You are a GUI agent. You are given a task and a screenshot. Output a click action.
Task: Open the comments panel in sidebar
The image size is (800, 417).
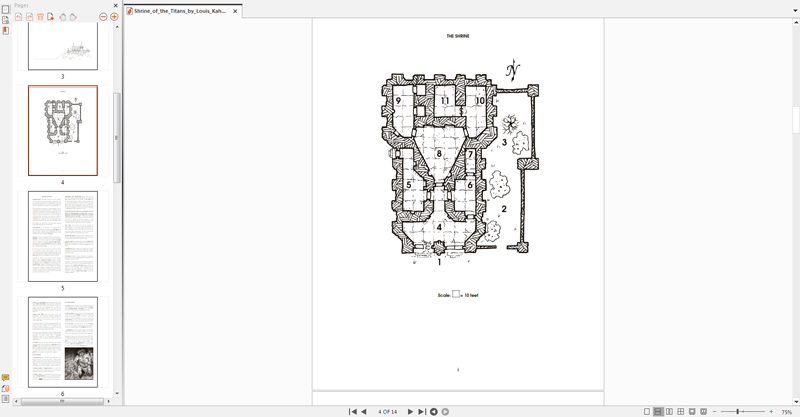point(5,378)
